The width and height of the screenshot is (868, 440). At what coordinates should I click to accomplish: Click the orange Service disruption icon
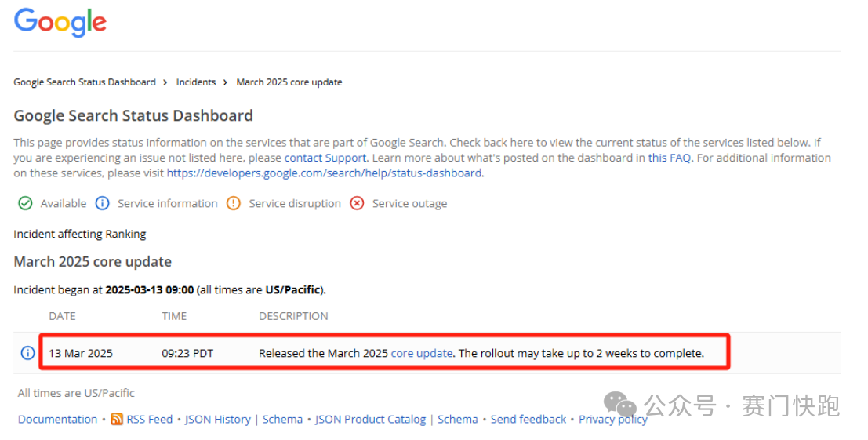click(x=233, y=203)
